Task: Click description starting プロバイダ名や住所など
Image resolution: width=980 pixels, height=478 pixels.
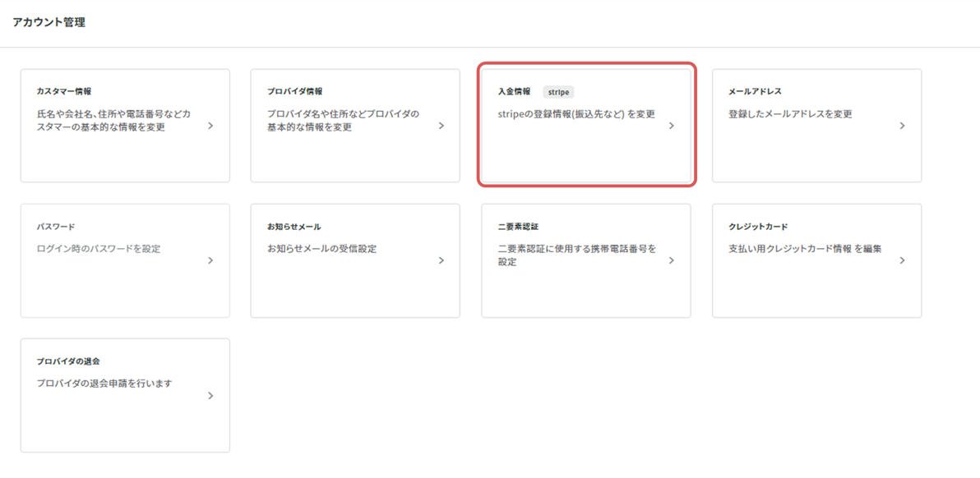Action: 343,121
